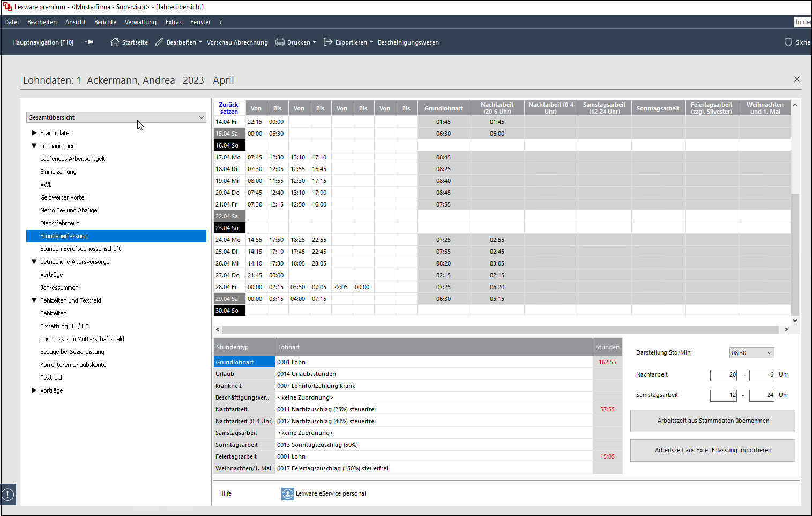
Task: Click Lohnart cell 0013 Sonntagszuschlag (50%)
Action: 434,445
